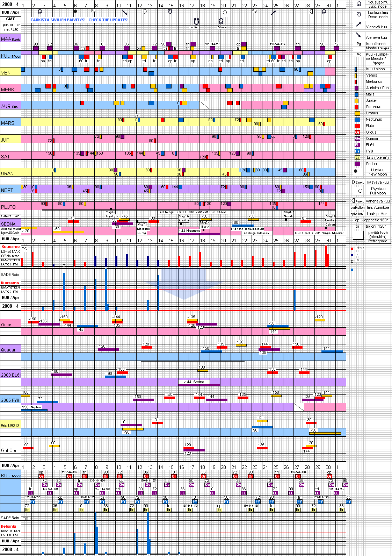Click the New Moon dot in the legend
The height and width of the screenshot is (556, 392).
tap(356, 171)
